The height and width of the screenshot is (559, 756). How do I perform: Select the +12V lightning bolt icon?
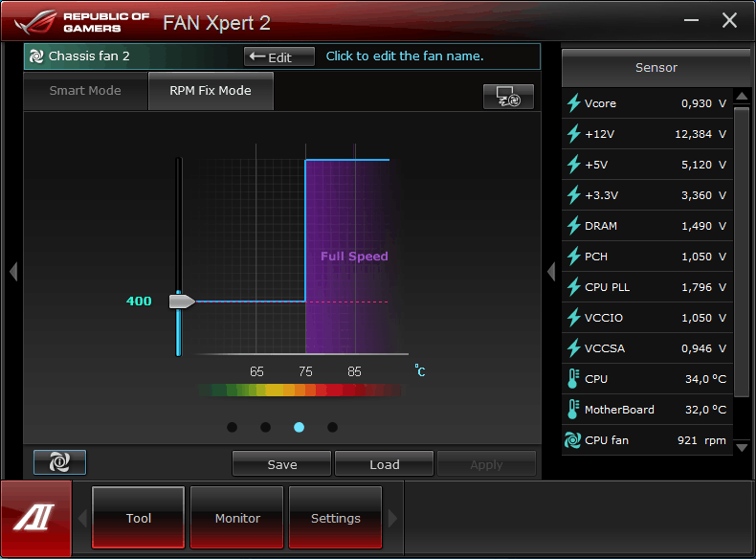tap(573, 134)
